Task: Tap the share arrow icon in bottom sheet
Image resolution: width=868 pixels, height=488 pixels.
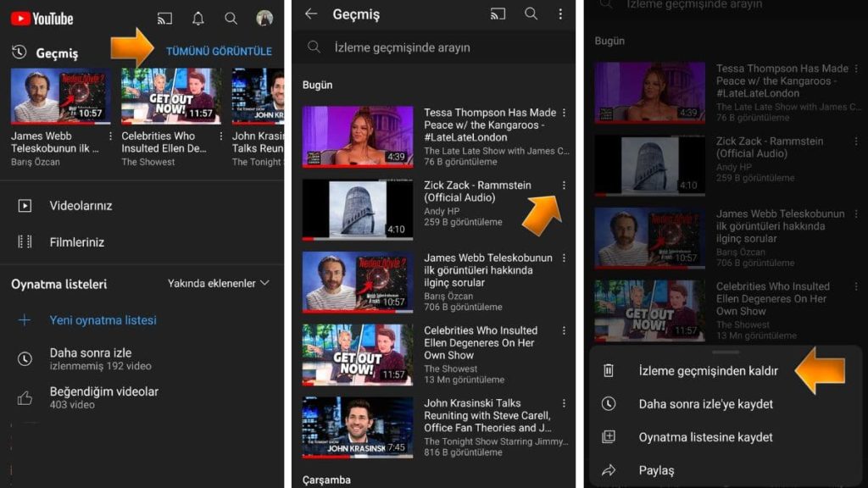Action: pyautogui.click(x=609, y=470)
